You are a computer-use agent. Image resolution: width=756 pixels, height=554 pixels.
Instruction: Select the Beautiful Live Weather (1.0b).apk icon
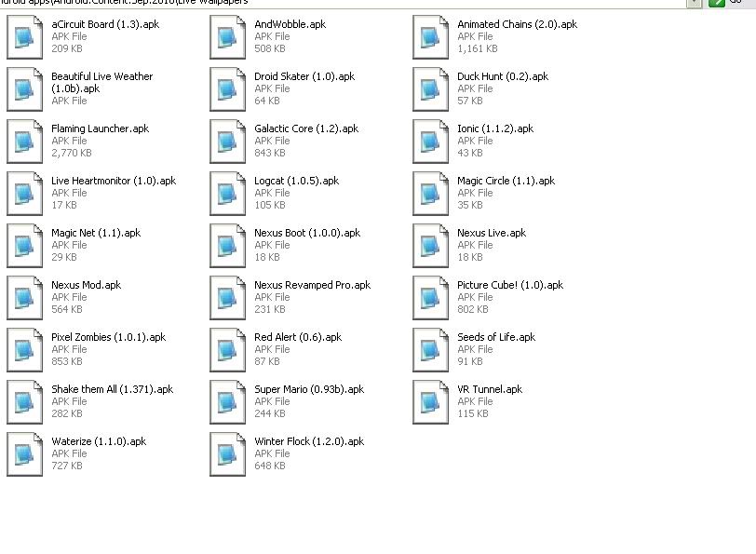(24, 89)
